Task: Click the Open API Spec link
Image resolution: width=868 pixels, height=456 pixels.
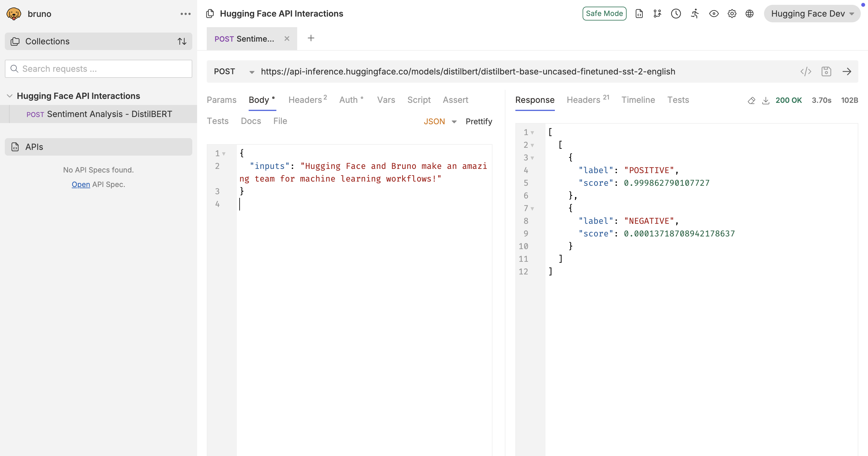Action: coord(81,185)
